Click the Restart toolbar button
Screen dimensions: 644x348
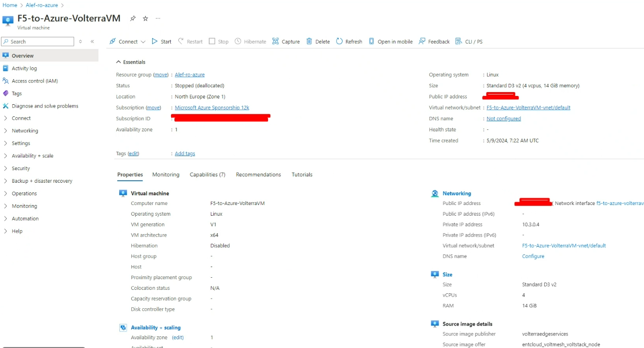(190, 42)
